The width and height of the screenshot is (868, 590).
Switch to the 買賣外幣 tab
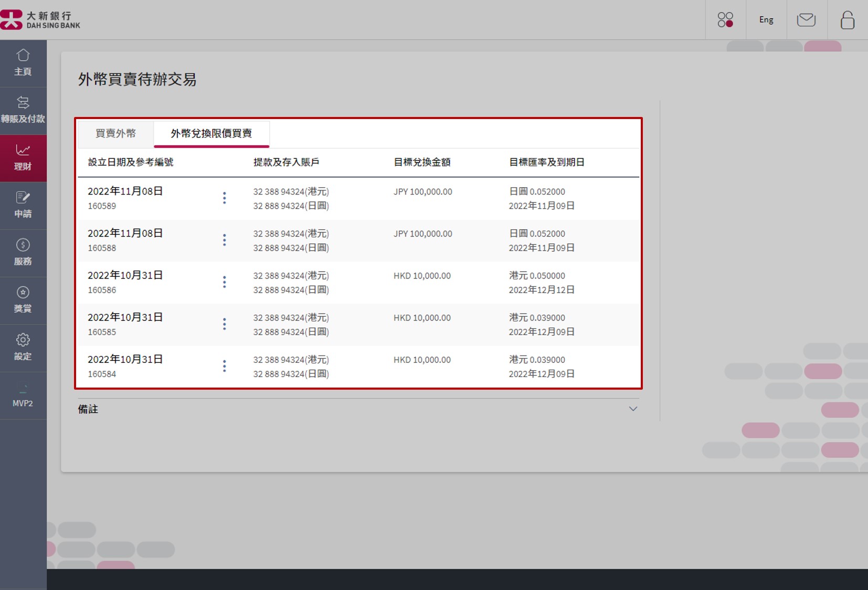tap(116, 134)
